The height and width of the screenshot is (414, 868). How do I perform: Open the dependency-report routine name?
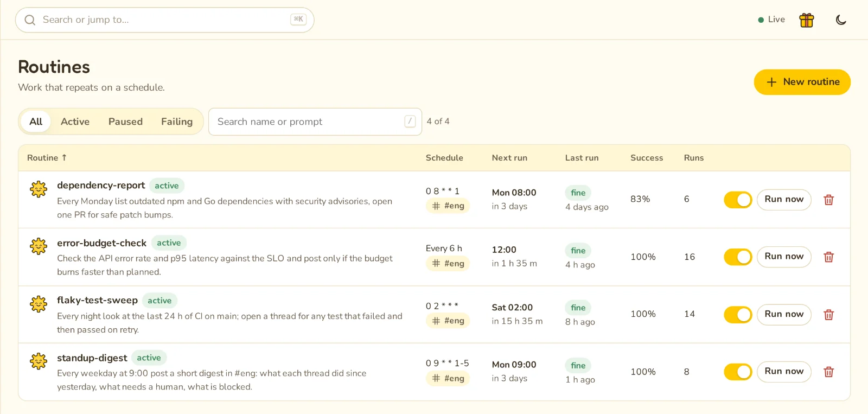pyautogui.click(x=101, y=186)
